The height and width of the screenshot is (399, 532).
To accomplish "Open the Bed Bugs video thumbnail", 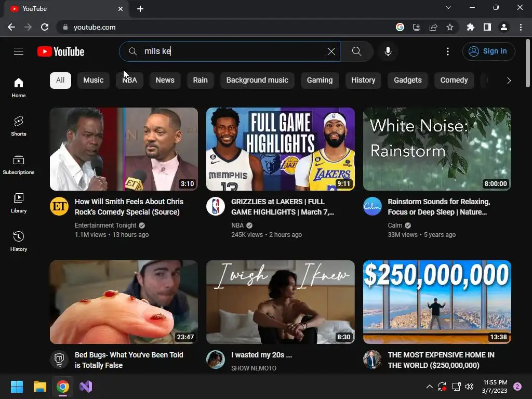I will [124, 302].
